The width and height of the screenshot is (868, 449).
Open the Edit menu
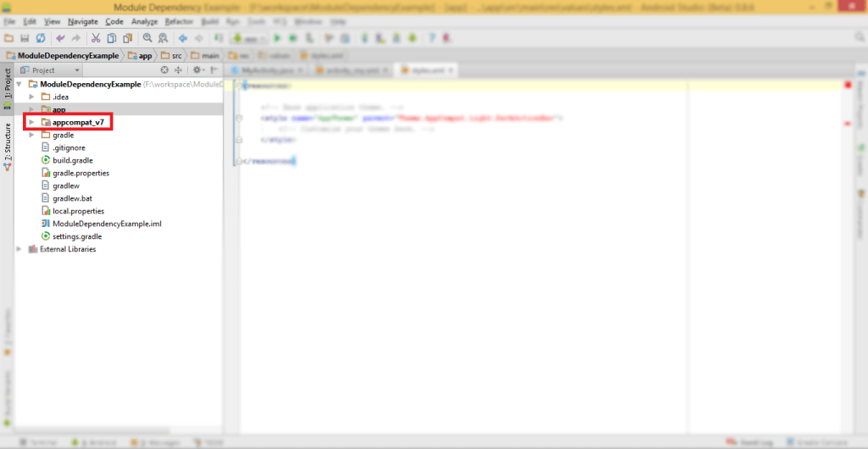click(x=30, y=21)
